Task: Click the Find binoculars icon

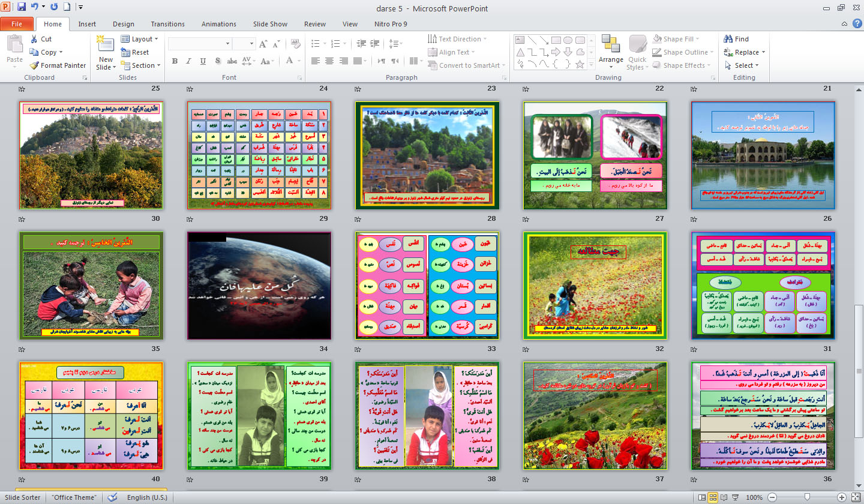Action: pos(728,39)
